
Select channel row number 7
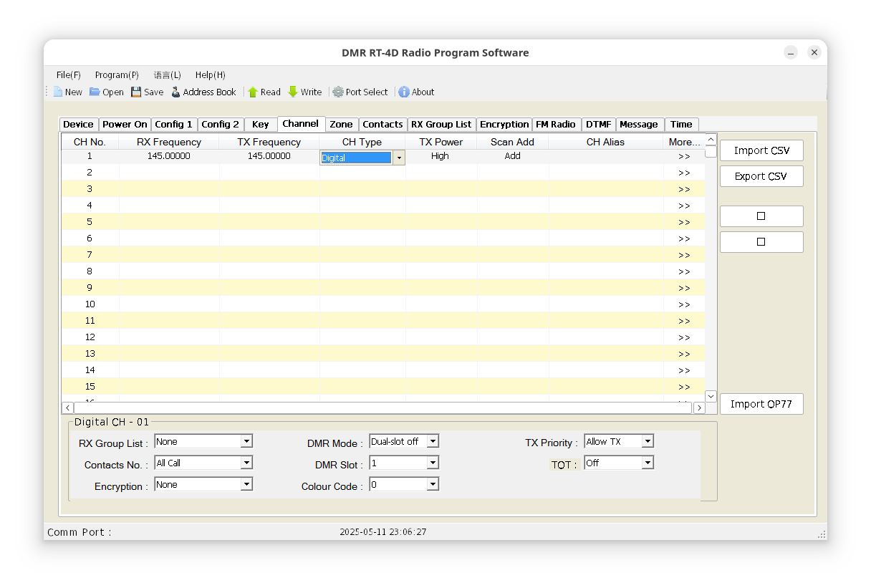pyautogui.click(x=90, y=255)
